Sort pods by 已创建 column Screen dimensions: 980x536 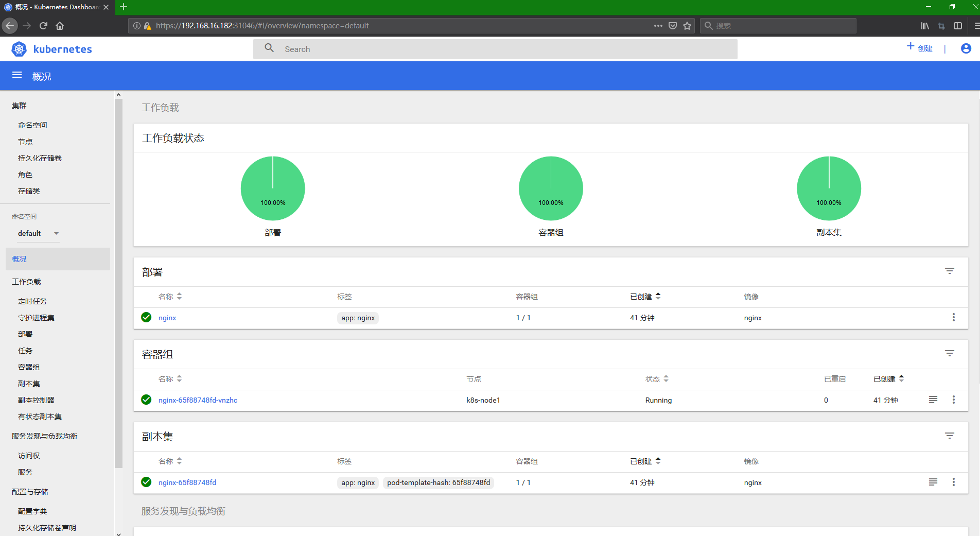tap(888, 379)
